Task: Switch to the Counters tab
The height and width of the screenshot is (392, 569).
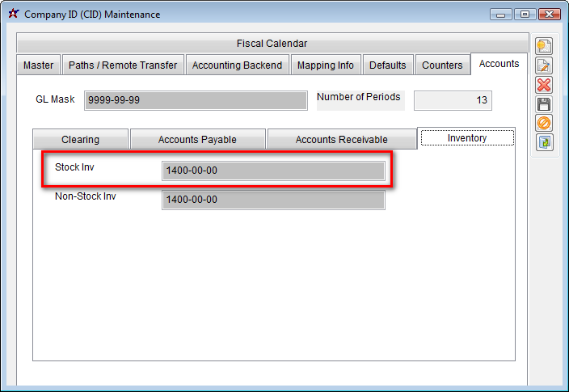Action: click(x=442, y=65)
